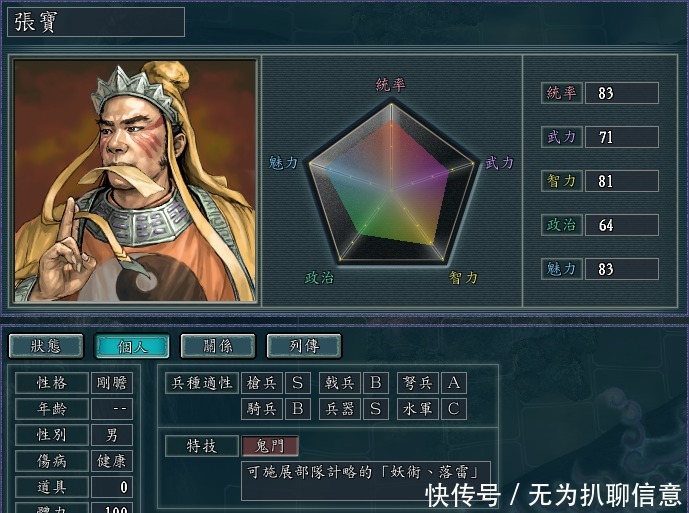Select the 魅力 stat label
689x513 pixels.
click(x=562, y=269)
